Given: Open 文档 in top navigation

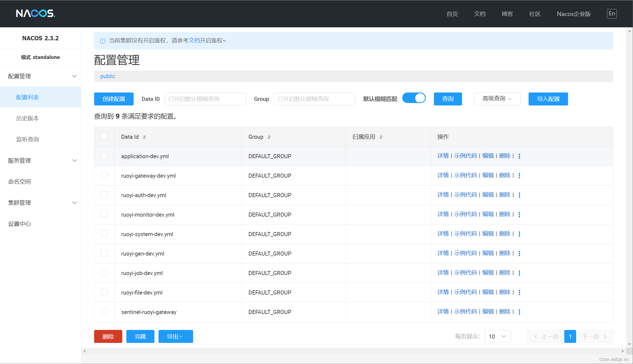Looking at the screenshot, I should click(480, 14).
